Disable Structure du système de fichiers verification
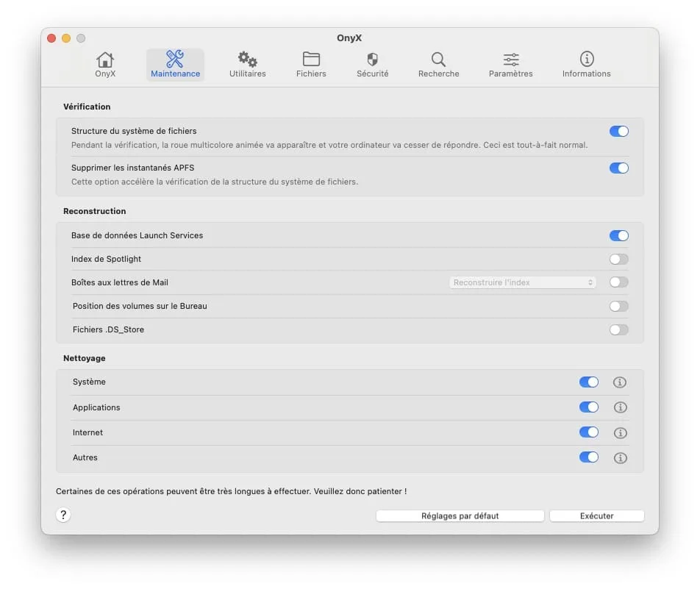Image resolution: width=700 pixels, height=589 pixels. point(618,131)
